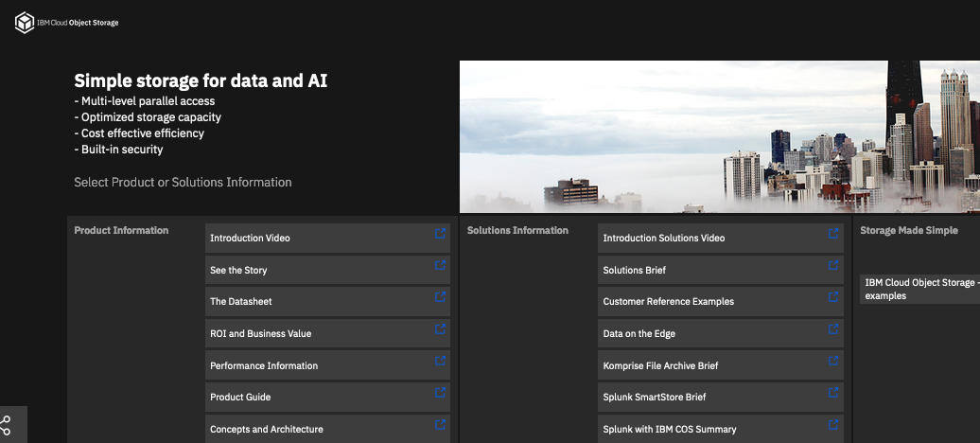Click external-link icon on Solutions Brief row
Image resolution: width=980 pixels, height=443 pixels.
[833, 265]
